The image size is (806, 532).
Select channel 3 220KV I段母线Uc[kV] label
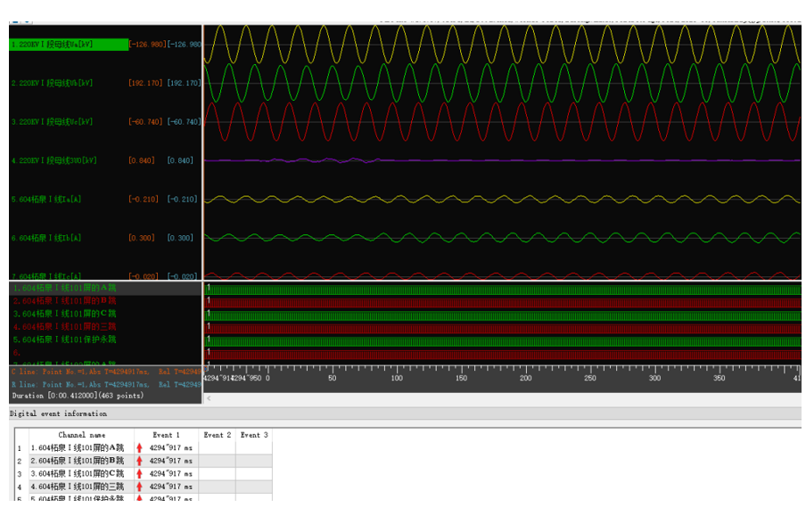[x=52, y=122]
